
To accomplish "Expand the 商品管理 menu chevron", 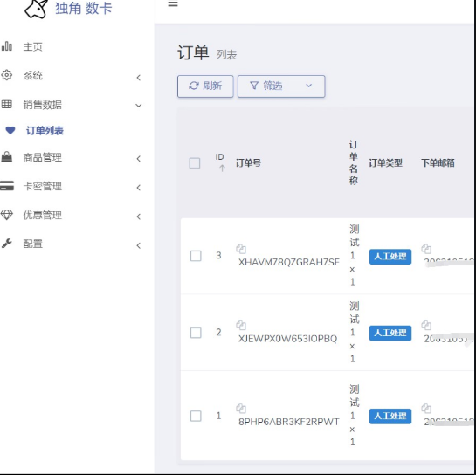I will [x=138, y=159].
